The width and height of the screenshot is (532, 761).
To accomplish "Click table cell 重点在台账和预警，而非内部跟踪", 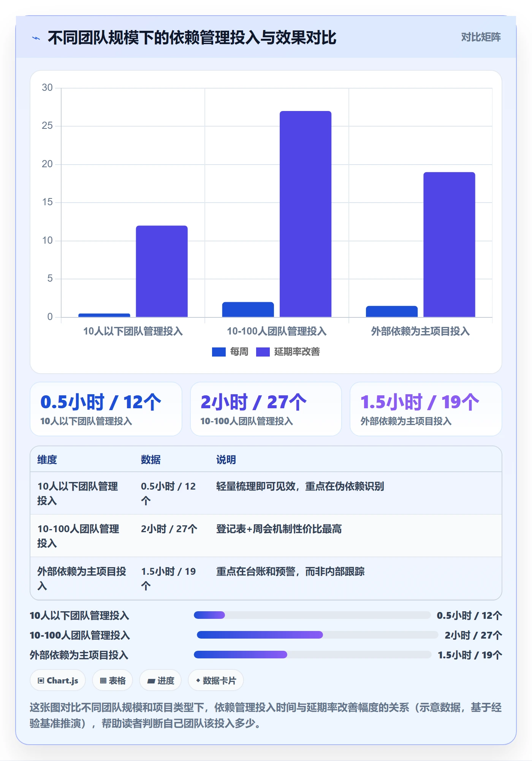I will (290, 571).
